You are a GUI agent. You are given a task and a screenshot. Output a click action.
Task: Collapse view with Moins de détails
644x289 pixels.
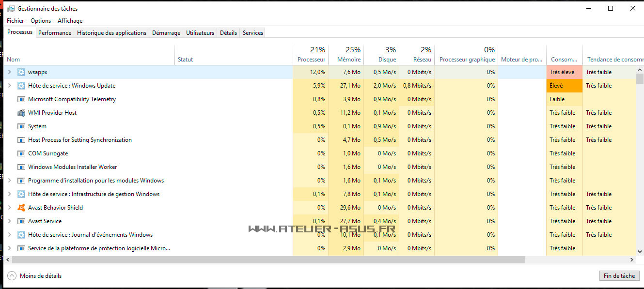34,276
